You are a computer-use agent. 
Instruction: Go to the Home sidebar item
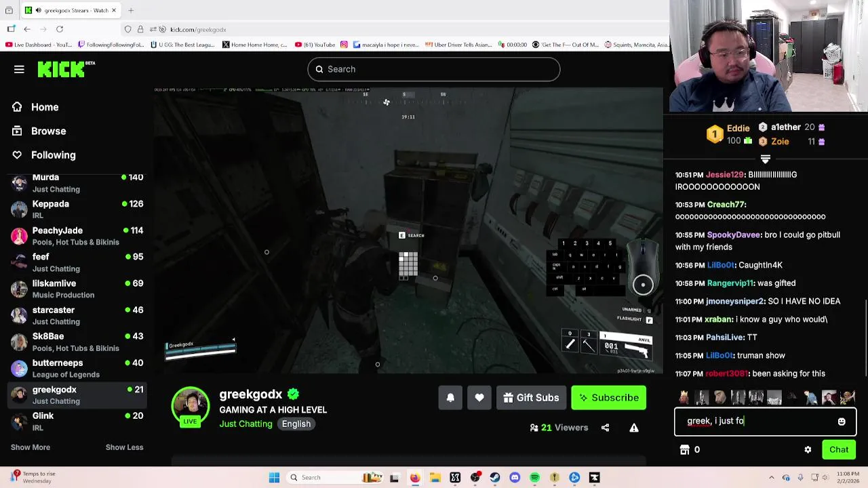click(35, 107)
